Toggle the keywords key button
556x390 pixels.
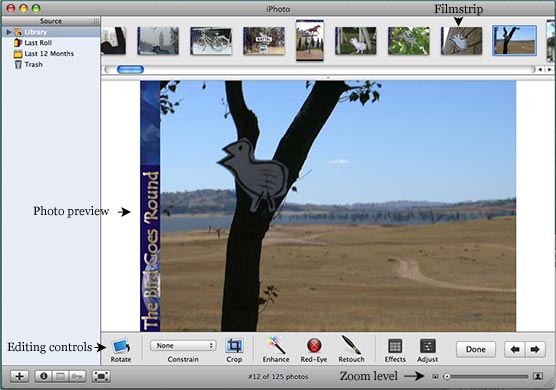(77, 377)
